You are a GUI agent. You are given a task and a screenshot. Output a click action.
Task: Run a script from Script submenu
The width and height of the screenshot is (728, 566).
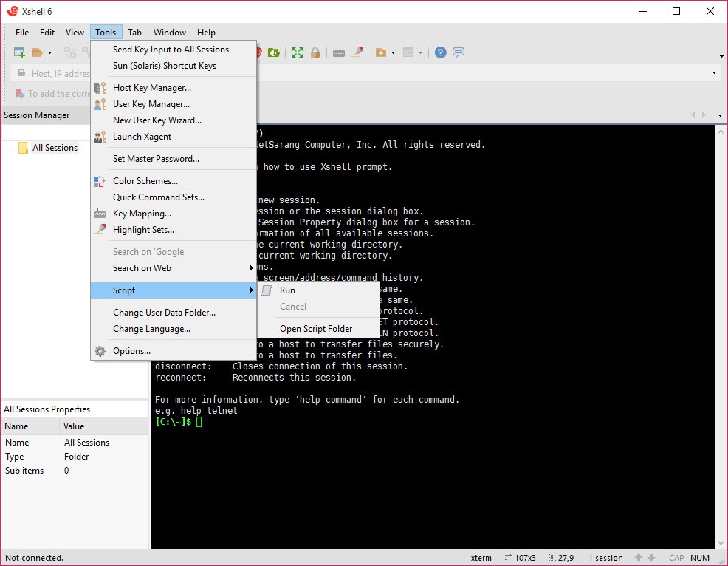(318, 290)
